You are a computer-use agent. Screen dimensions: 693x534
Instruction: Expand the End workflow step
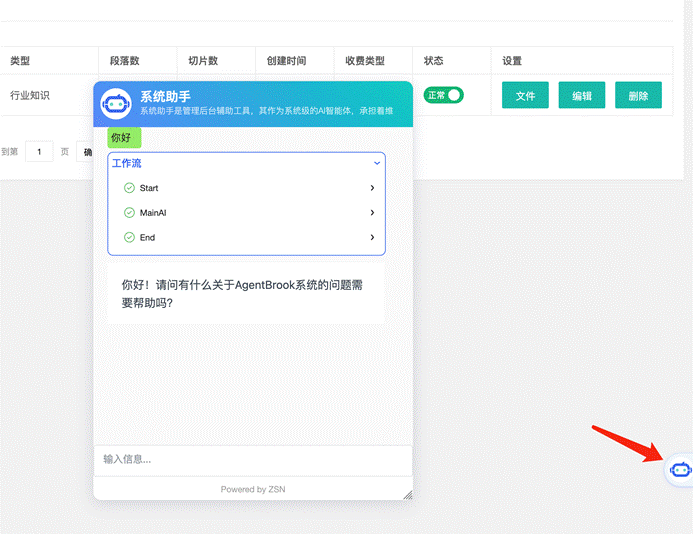(x=372, y=237)
